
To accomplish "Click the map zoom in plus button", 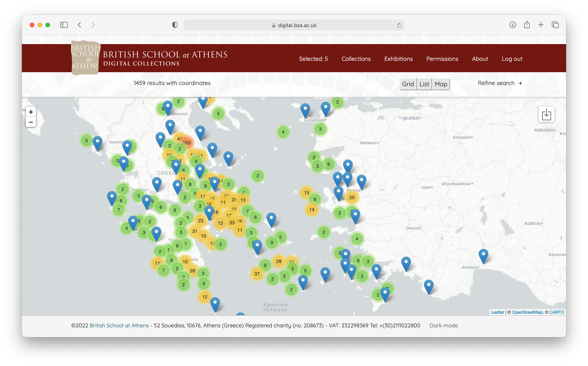I will [31, 112].
